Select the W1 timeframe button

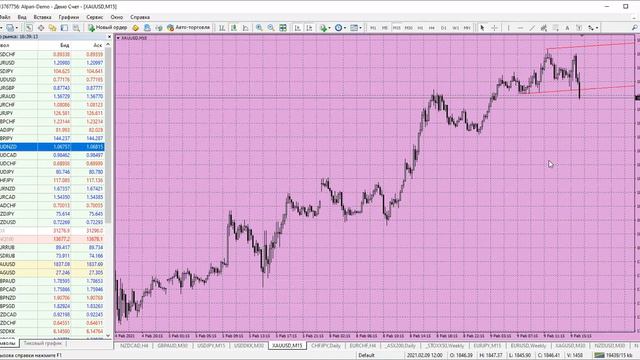coord(456,28)
